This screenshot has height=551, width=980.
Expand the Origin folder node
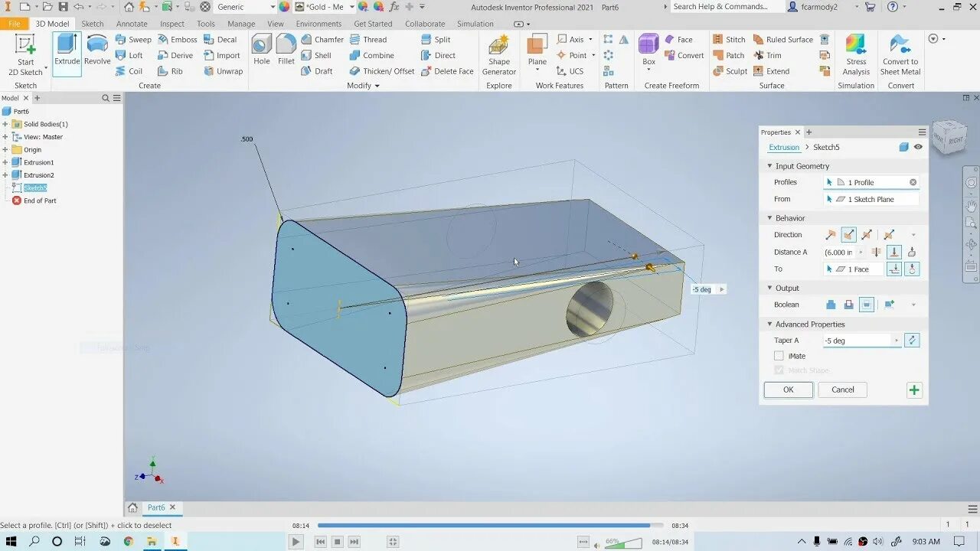tap(5, 150)
